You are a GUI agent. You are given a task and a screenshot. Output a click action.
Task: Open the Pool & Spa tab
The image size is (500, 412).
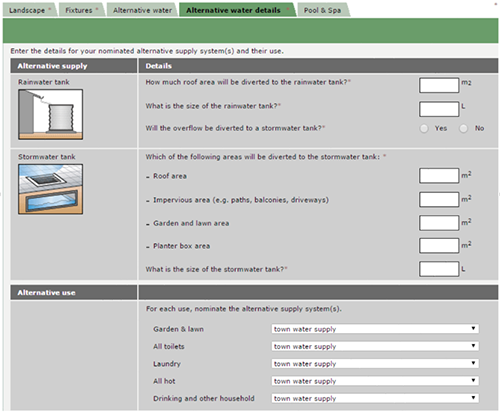pos(323,10)
